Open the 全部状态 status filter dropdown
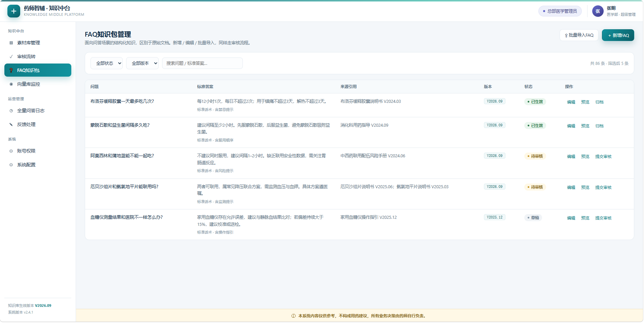Viewport: 644px width, 323px height. pos(107,63)
